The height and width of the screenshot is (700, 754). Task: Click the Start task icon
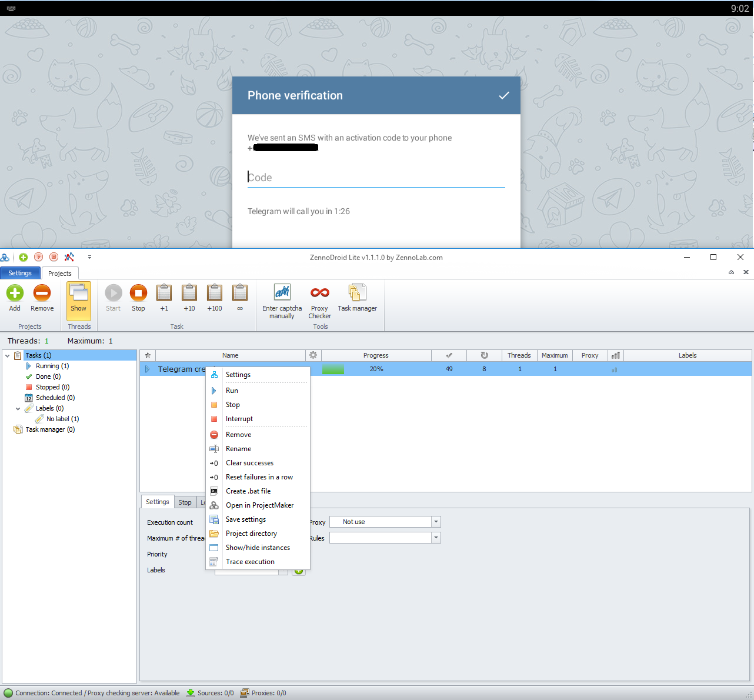(113, 293)
